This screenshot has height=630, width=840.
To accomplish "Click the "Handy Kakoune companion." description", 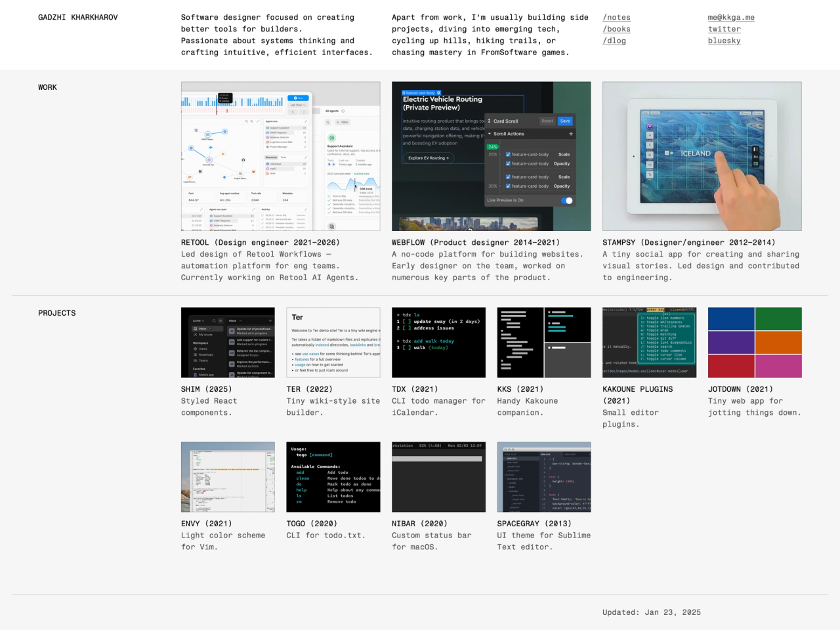I will (528, 408).
